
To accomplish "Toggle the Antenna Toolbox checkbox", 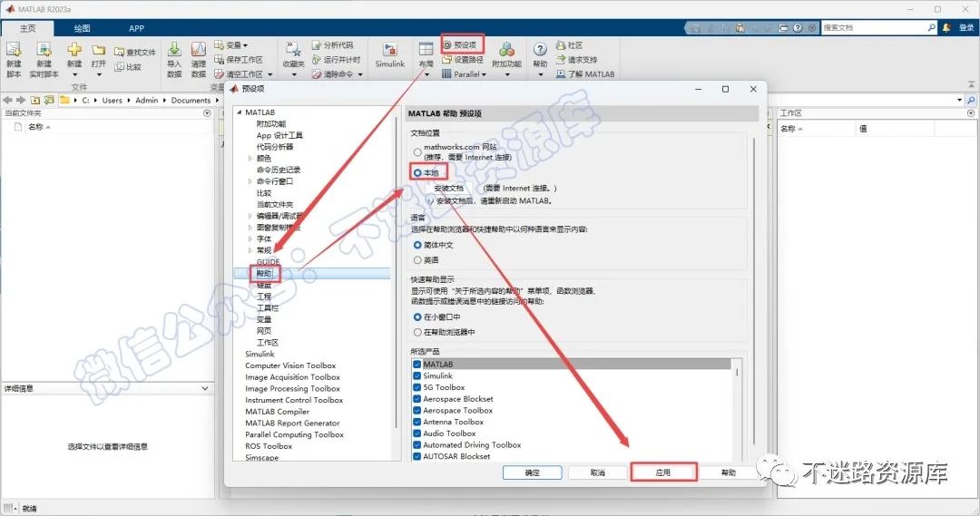I will 416,422.
